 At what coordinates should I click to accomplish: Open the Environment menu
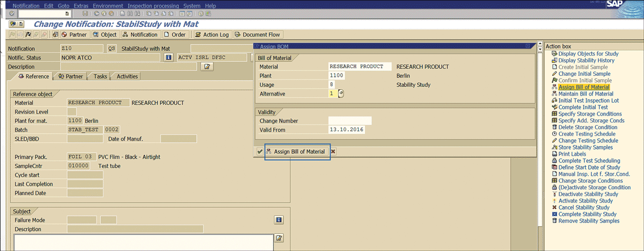point(107,5)
